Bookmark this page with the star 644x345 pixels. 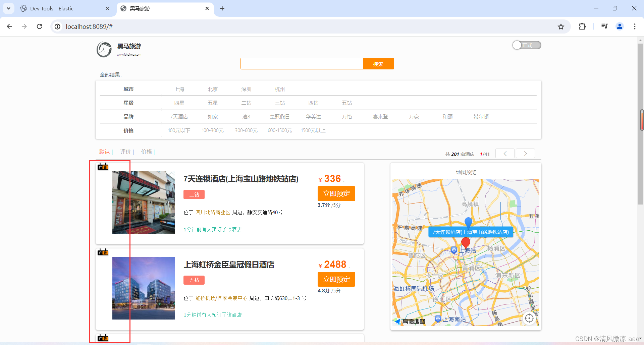(561, 26)
